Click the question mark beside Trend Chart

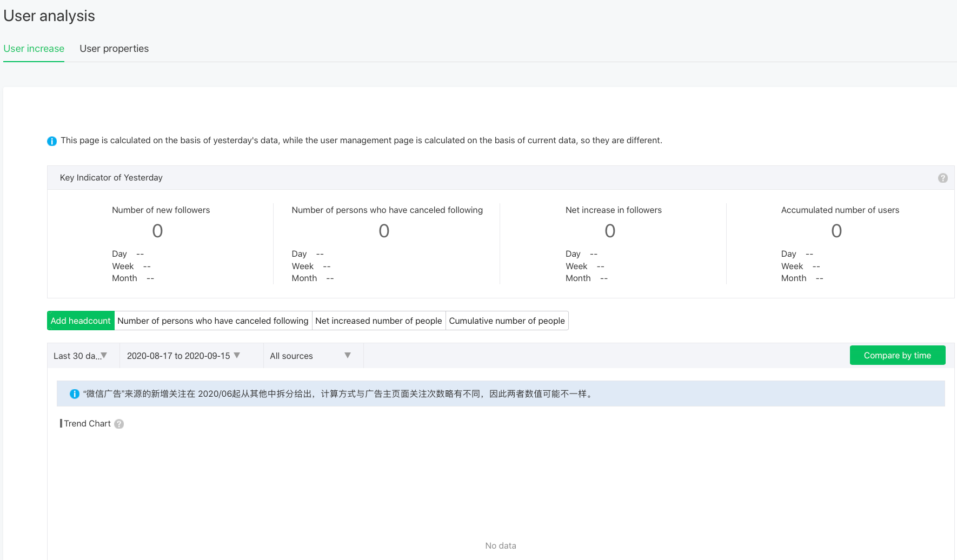pos(119,424)
